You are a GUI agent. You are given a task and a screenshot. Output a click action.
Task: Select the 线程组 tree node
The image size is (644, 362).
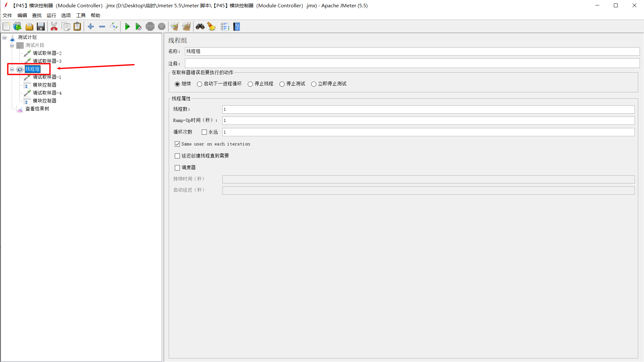33,69
